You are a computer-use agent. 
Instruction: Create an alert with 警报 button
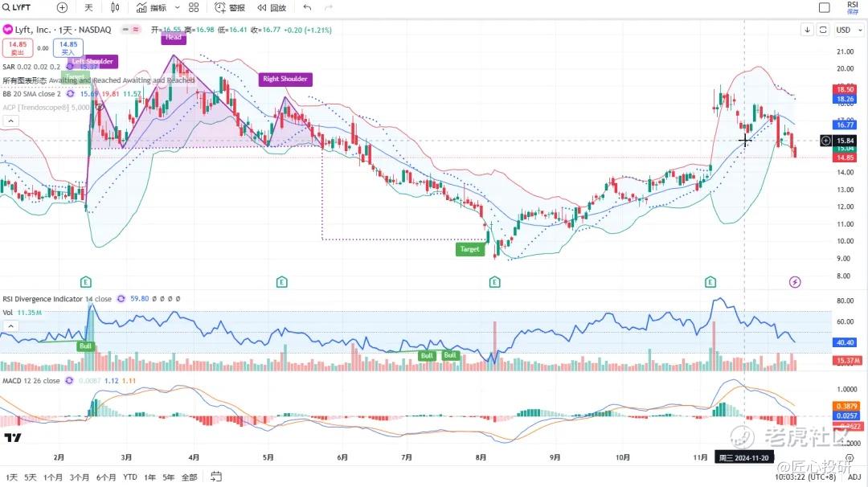[x=230, y=7]
